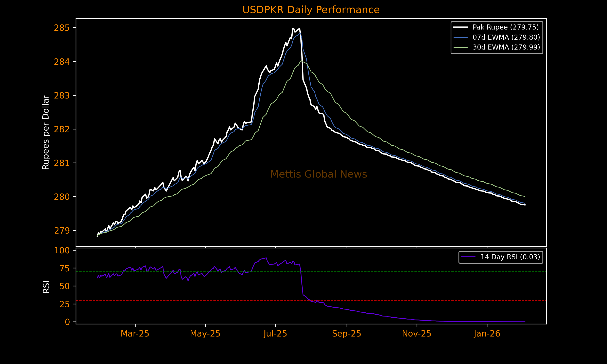Screen dimensions: 607x364
Task: Click the 285 price axis tick label
Action: [62, 28]
